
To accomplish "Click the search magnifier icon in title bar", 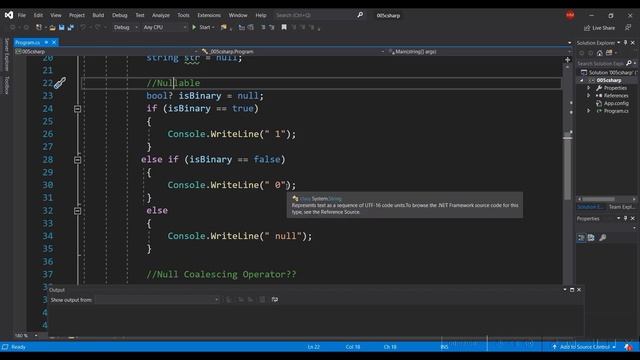I will point(360,15).
